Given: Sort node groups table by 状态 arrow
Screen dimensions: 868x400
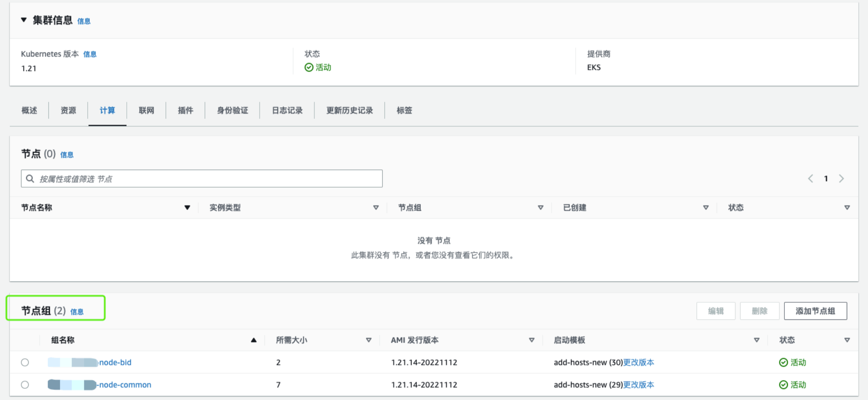Looking at the screenshot, I should click(847, 340).
